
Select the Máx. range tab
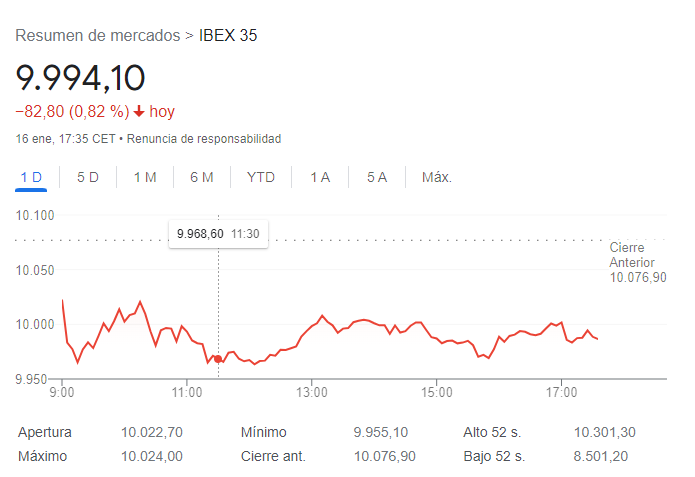[437, 177]
